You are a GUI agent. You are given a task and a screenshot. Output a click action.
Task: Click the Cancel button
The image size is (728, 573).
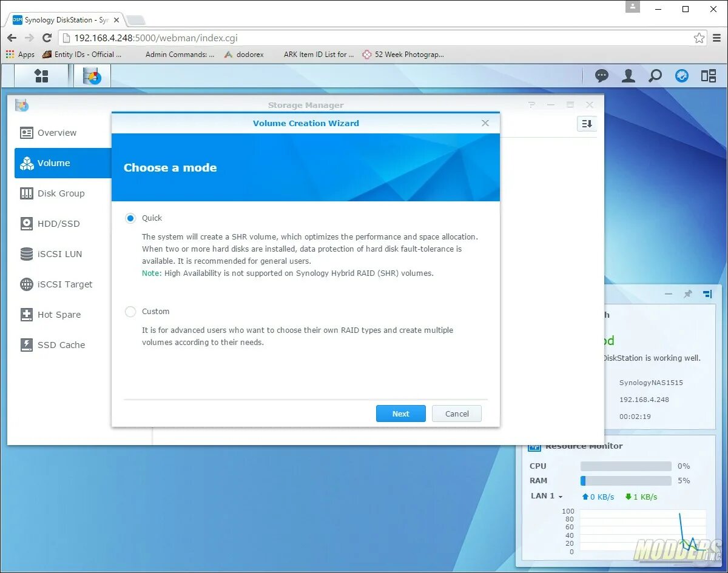[457, 414]
